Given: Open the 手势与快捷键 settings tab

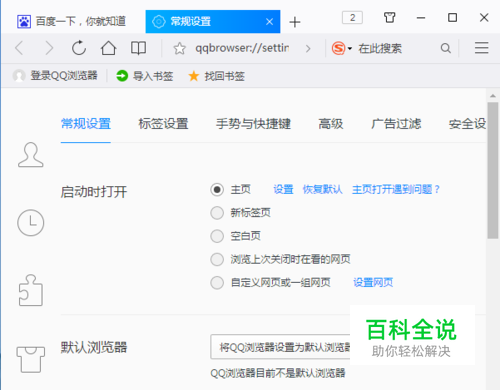Looking at the screenshot, I should coord(253,124).
